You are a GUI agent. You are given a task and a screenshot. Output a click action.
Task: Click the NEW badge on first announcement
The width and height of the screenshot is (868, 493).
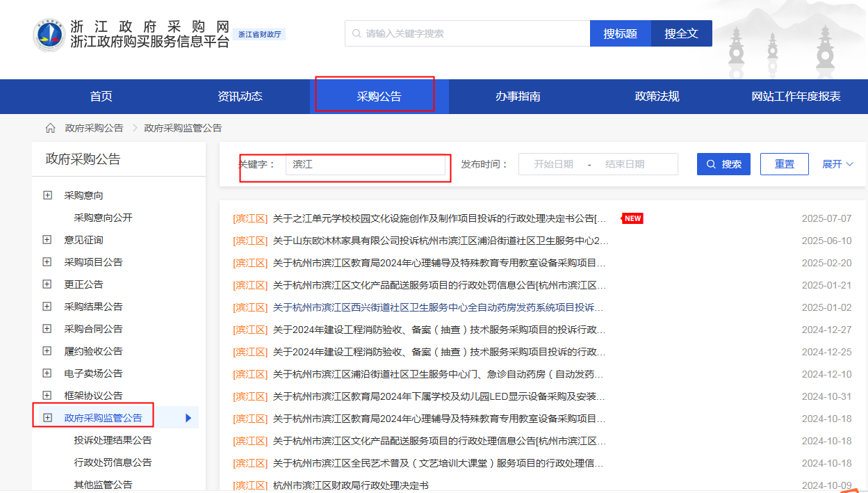pos(632,218)
